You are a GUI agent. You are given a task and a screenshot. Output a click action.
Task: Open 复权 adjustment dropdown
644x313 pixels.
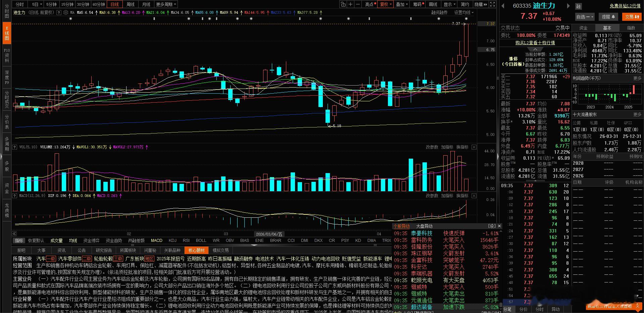tap(386, 4)
